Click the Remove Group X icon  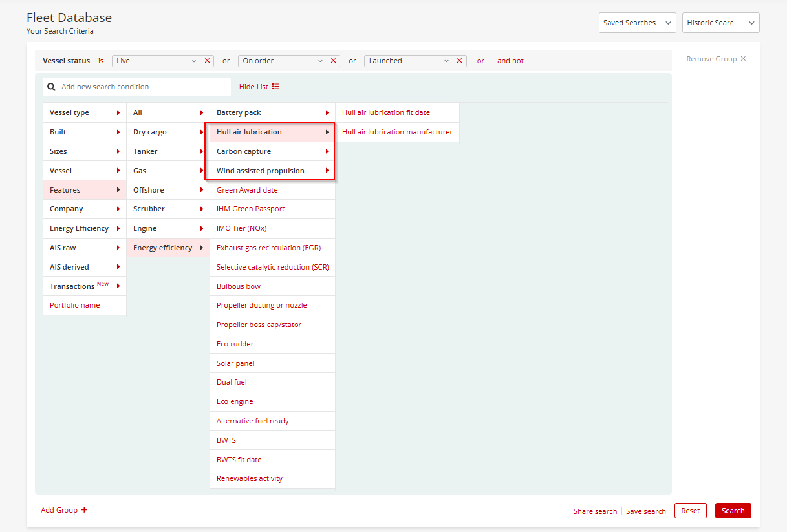[743, 59]
